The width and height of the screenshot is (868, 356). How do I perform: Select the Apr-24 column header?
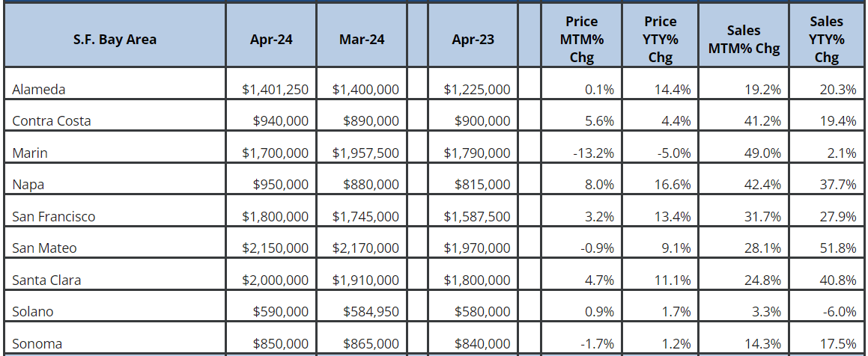pyautogui.click(x=271, y=39)
